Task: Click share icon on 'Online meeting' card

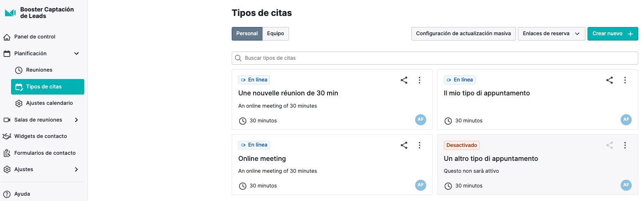Action: (404, 145)
